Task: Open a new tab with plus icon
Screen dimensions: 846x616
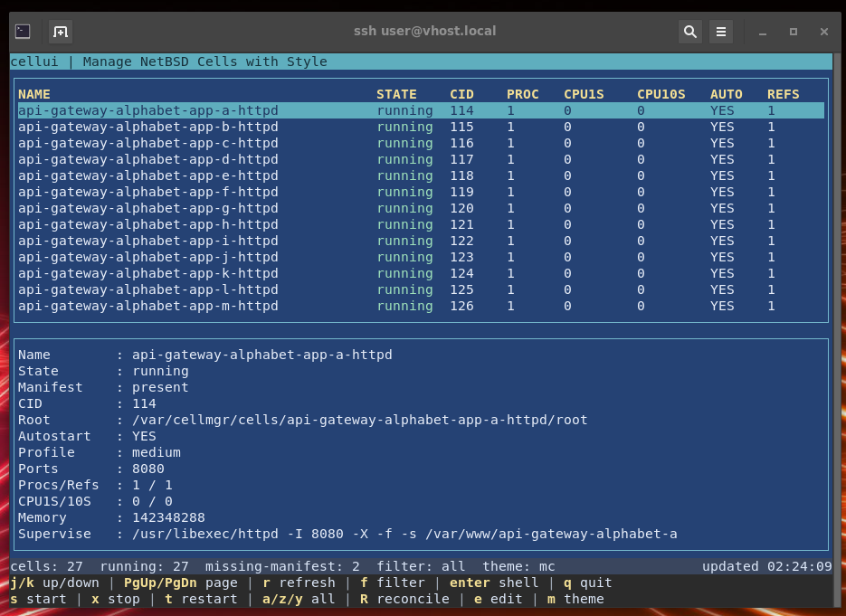Action: click(x=61, y=32)
